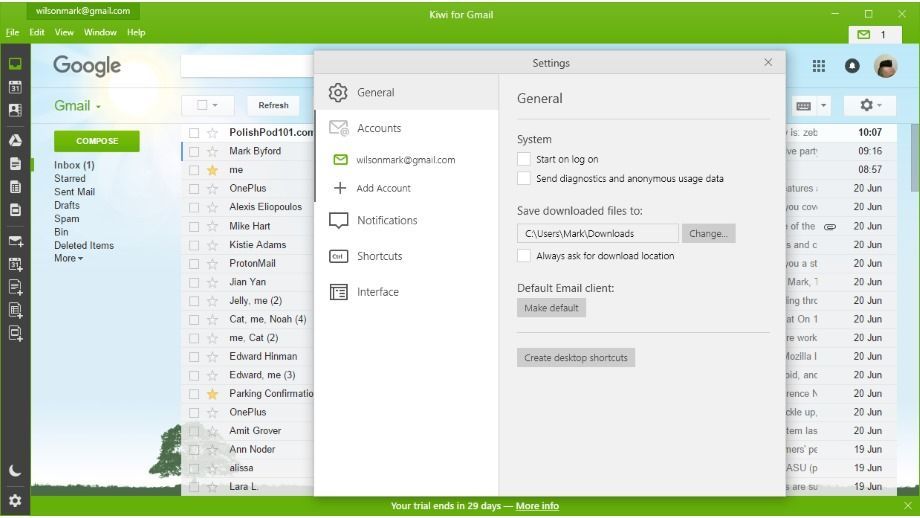
Task: Click the Gmail search box
Action: point(247,66)
